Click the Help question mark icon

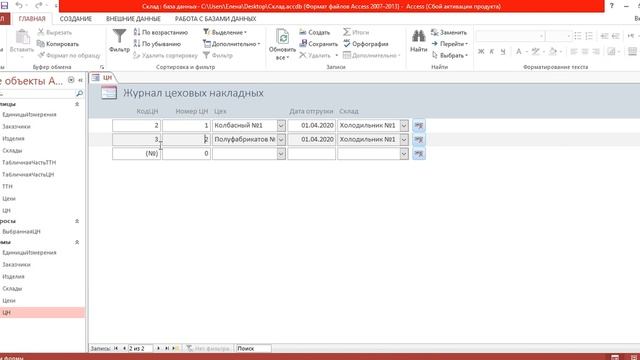click(611, 6)
